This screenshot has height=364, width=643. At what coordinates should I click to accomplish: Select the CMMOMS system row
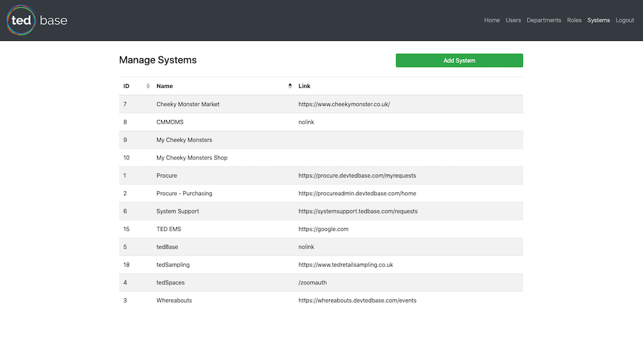coord(170,122)
